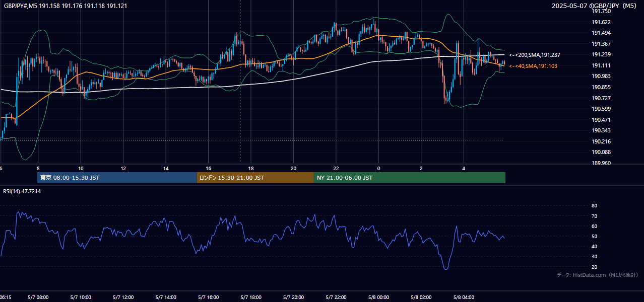
Task: Select the ロンドン 15:30-21:00 JST session bar
Action: pyautogui.click(x=255, y=178)
